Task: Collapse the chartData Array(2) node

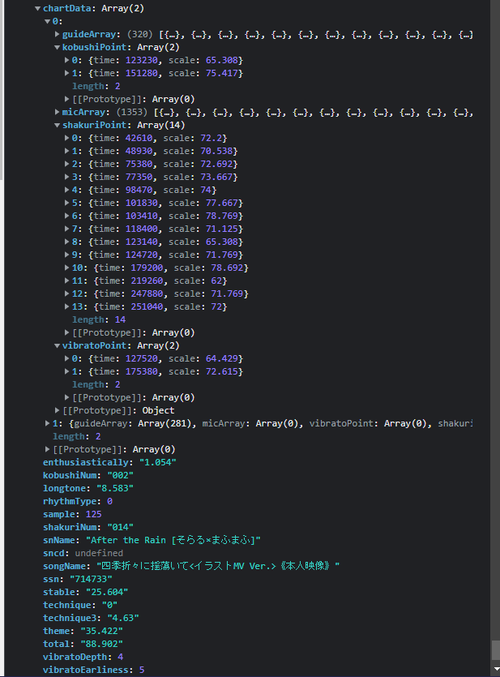Action: (38, 8)
